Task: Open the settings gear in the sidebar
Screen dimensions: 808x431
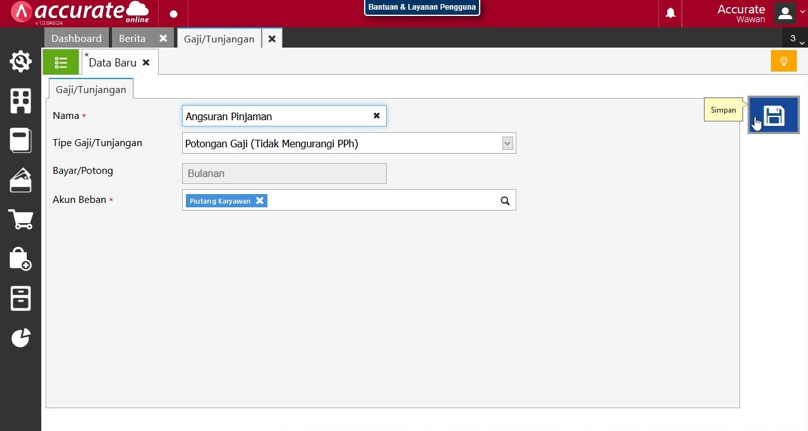Action: coord(21,61)
